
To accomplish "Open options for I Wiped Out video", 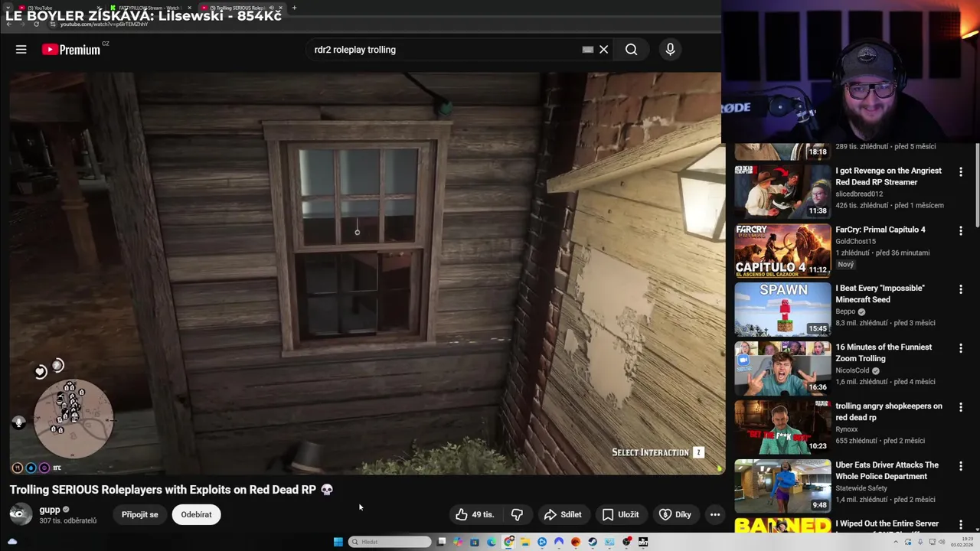I will click(x=960, y=525).
